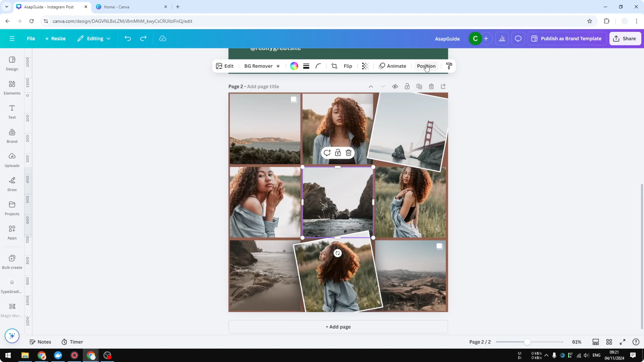Screen dimensions: 644x362
Task: Open the Resize menu
Action: pyautogui.click(x=55, y=38)
